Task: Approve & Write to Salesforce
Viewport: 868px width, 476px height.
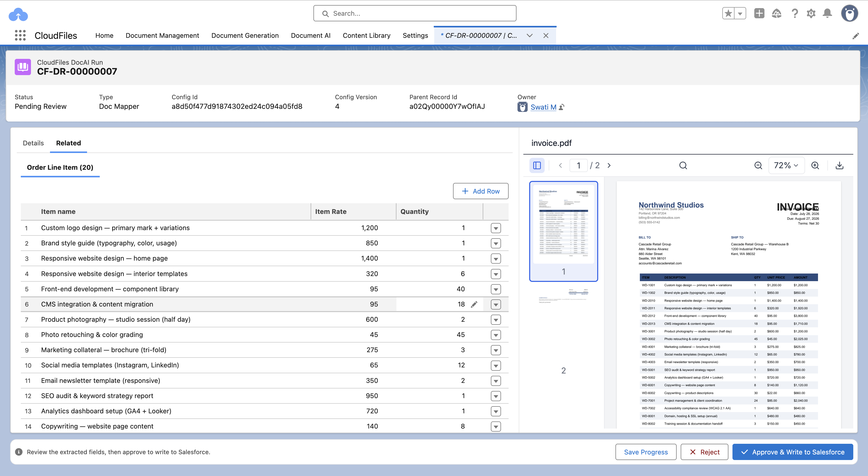Action: (x=793, y=452)
